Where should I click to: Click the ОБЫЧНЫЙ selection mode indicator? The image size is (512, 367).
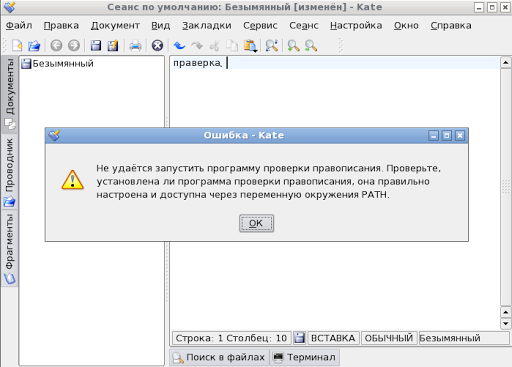pos(389,338)
